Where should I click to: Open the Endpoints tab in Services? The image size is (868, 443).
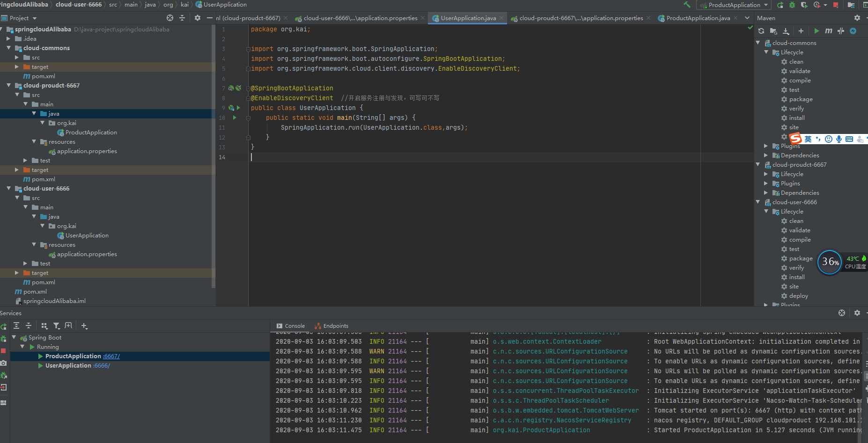coord(331,326)
